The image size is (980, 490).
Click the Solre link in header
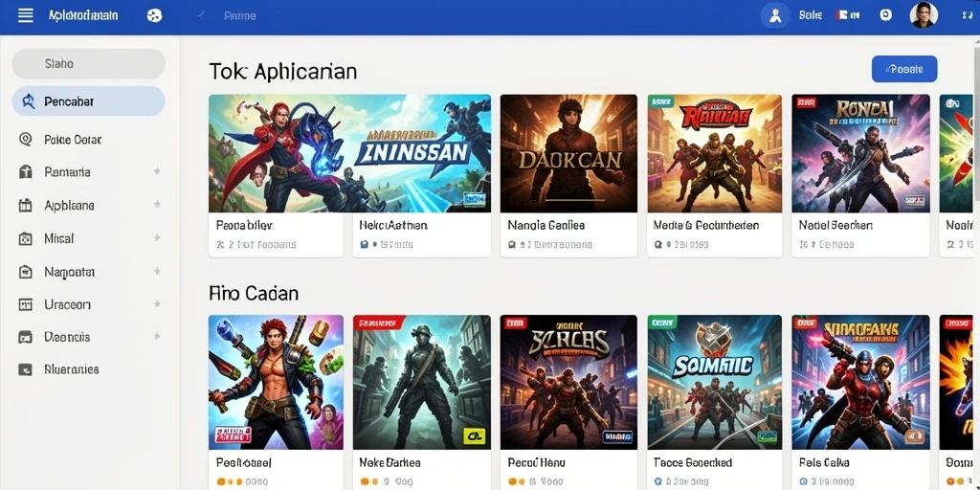(x=810, y=15)
